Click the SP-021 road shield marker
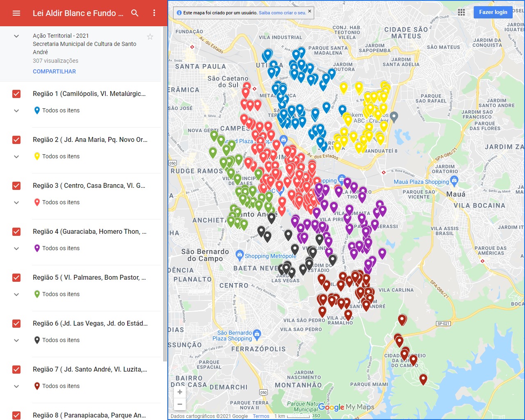This screenshot has height=420, width=525. point(443,324)
